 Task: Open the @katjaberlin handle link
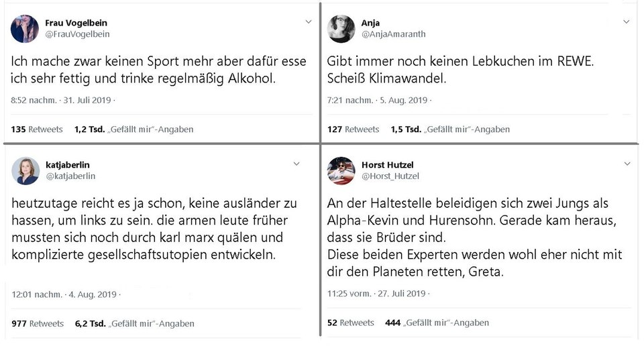point(70,176)
